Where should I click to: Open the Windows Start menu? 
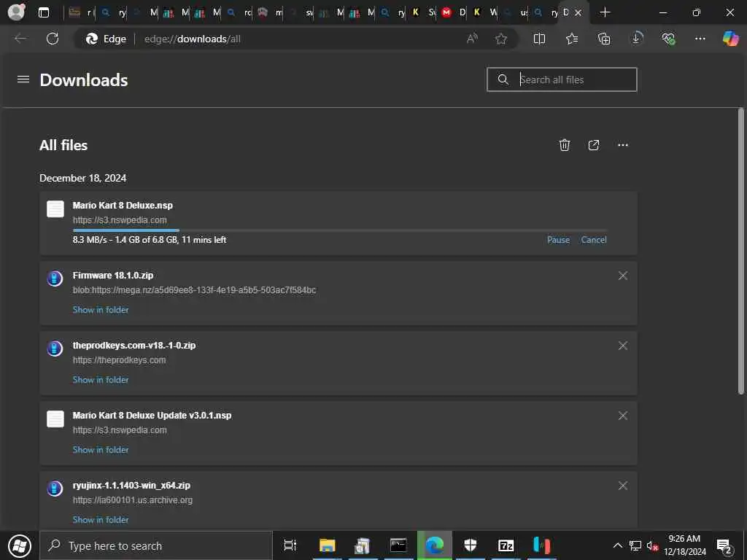pos(20,545)
